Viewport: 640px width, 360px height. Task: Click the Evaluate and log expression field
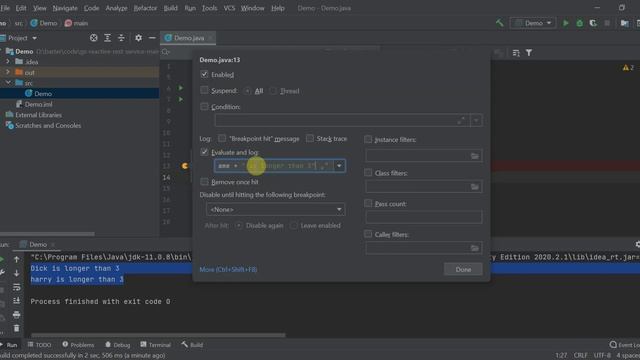click(x=273, y=166)
